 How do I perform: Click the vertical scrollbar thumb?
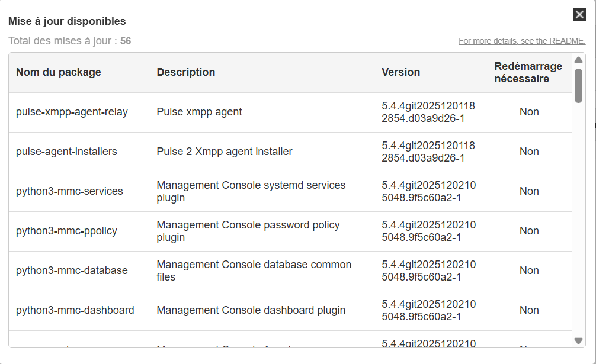click(578, 86)
